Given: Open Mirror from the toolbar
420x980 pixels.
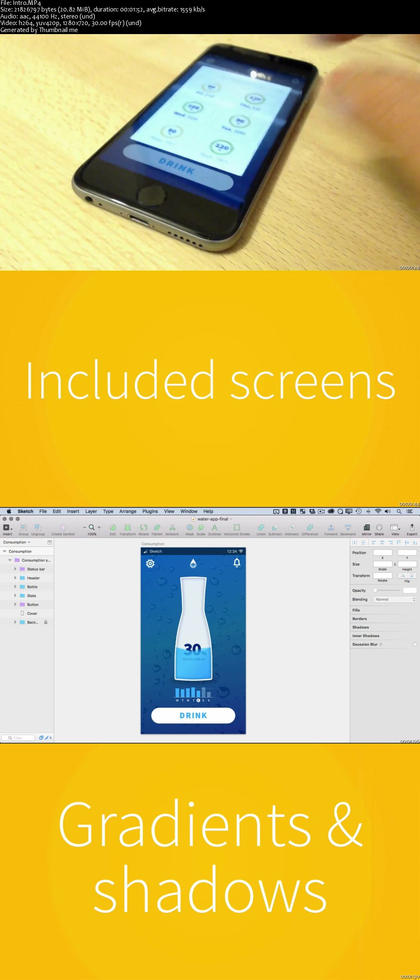Looking at the screenshot, I should 367,528.
